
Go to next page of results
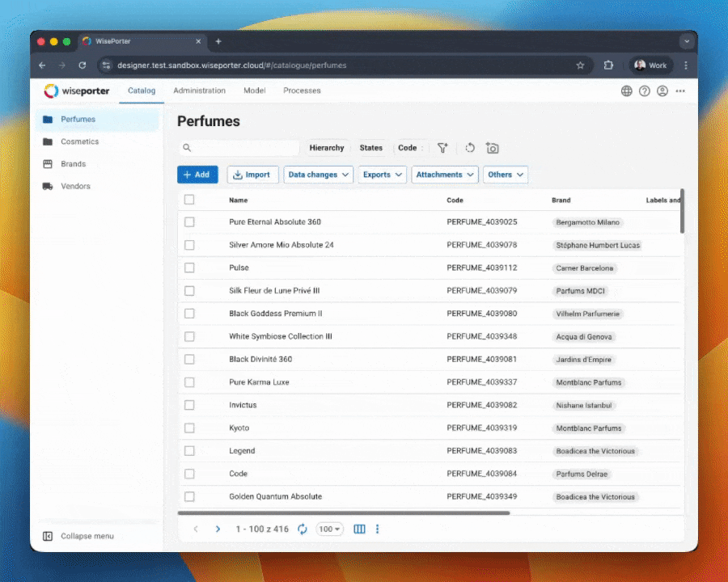coord(218,529)
